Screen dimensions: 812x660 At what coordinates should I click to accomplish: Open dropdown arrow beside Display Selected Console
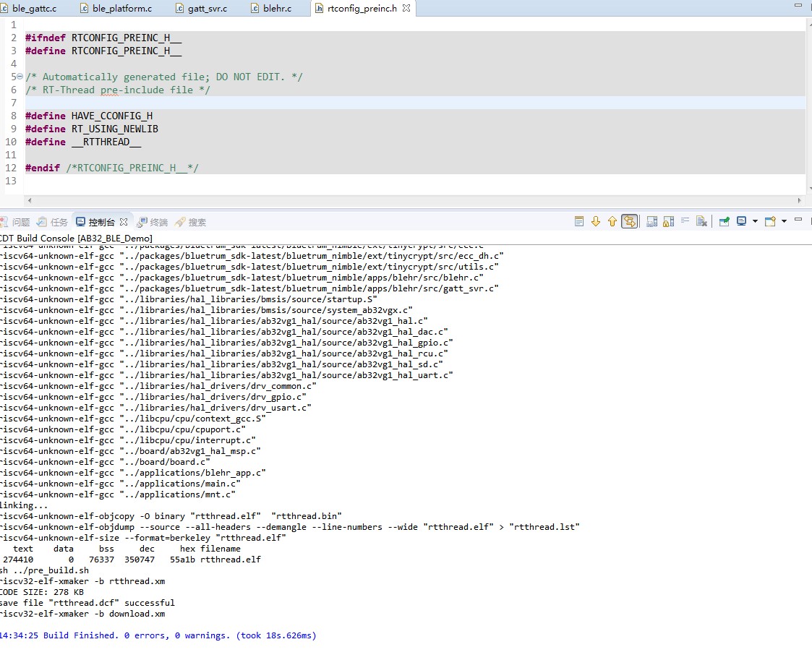[755, 221]
